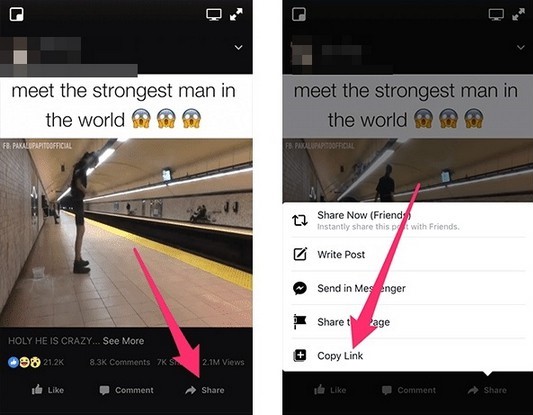Tap the Share arrow button in left screen
The image size is (533, 415).
(x=205, y=390)
